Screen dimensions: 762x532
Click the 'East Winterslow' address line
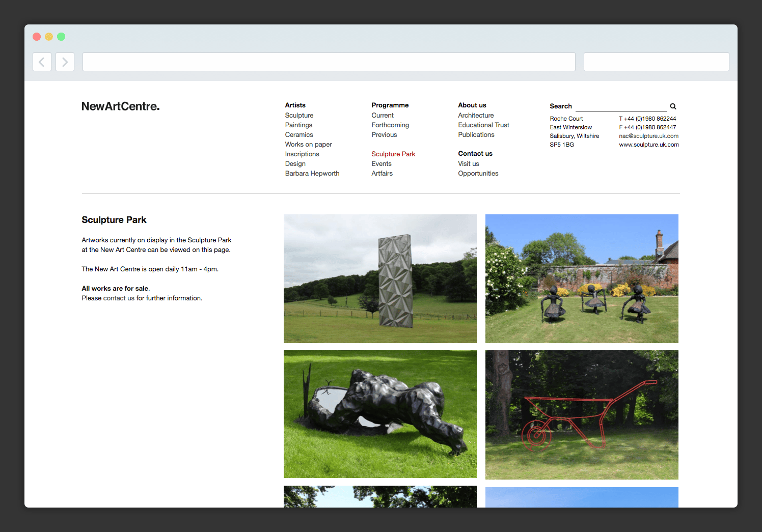[x=571, y=127]
